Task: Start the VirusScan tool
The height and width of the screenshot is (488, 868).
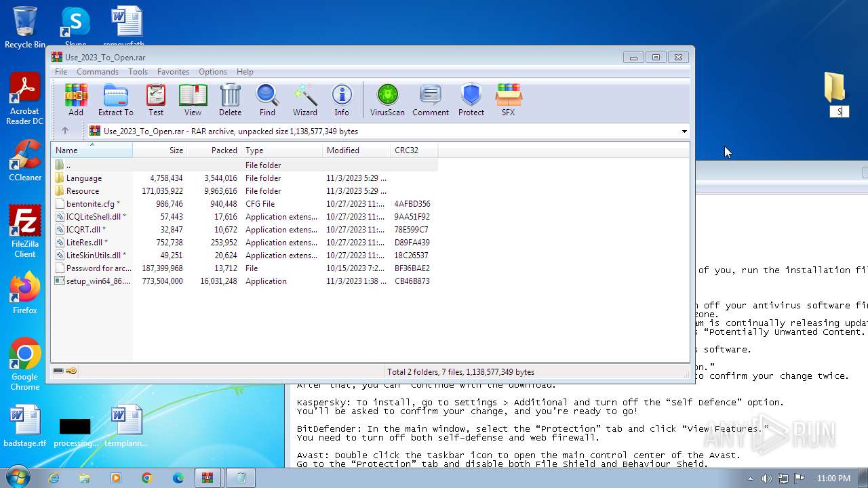Action: coord(387,100)
